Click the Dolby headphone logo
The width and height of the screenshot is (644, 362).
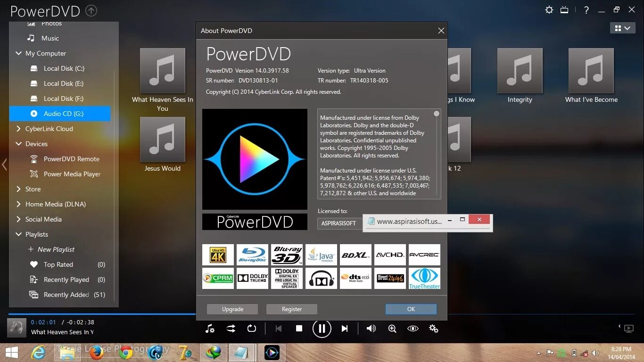[x=321, y=278]
